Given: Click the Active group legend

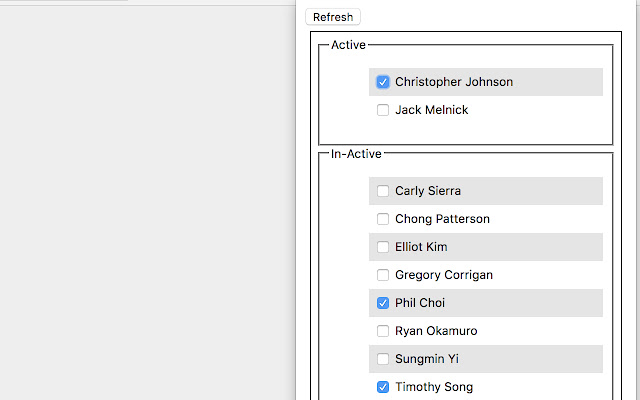Looking at the screenshot, I should tap(348, 45).
